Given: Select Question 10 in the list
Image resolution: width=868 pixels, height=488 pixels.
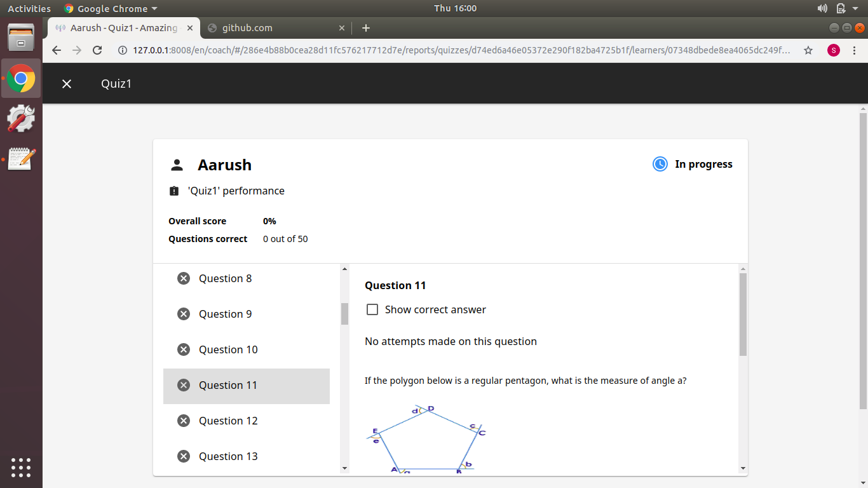Looking at the screenshot, I should pos(247,349).
